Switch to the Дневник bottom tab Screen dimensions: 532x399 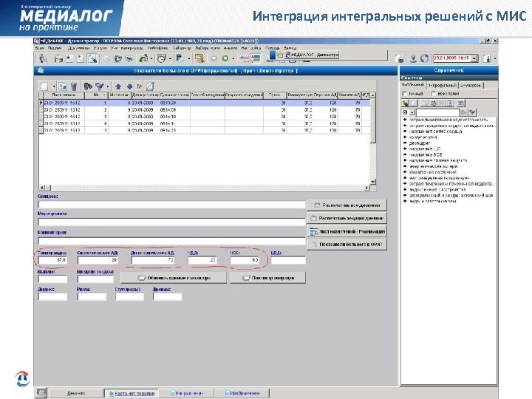76,393
